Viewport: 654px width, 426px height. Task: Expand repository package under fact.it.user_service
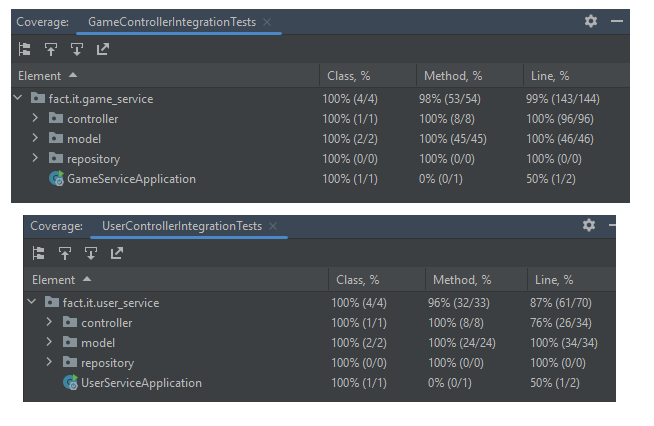pos(49,363)
